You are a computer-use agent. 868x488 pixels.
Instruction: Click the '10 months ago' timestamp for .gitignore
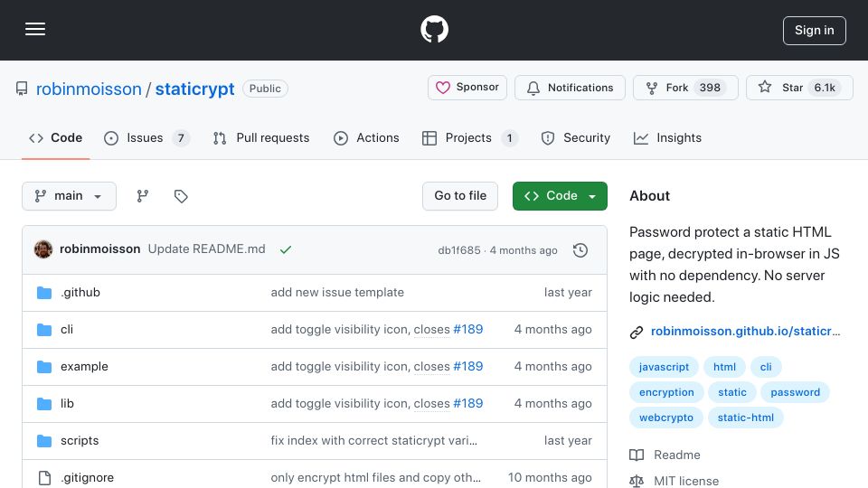click(x=550, y=477)
